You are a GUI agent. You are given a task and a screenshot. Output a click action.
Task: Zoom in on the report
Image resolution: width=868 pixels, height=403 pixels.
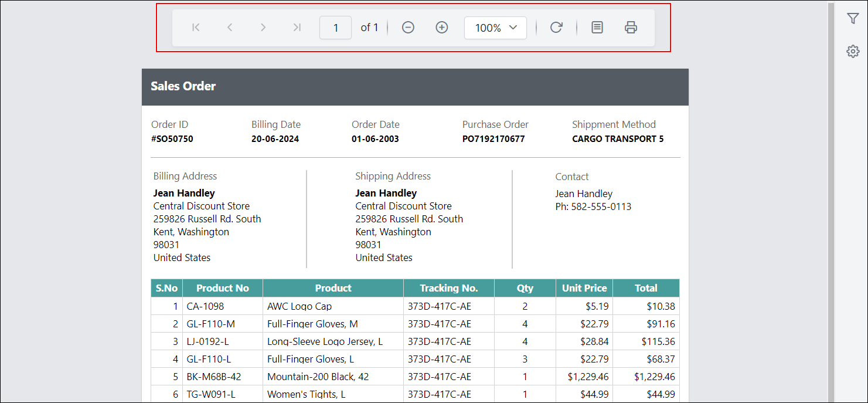[x=441, y=27]
